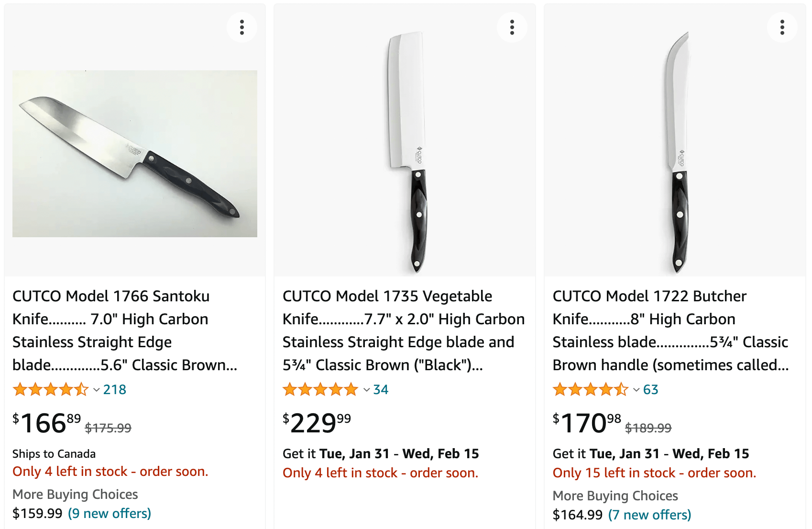Click the star rating of the Santoku Knife
This screenshot has height=529, width=812.
[50, 389]
